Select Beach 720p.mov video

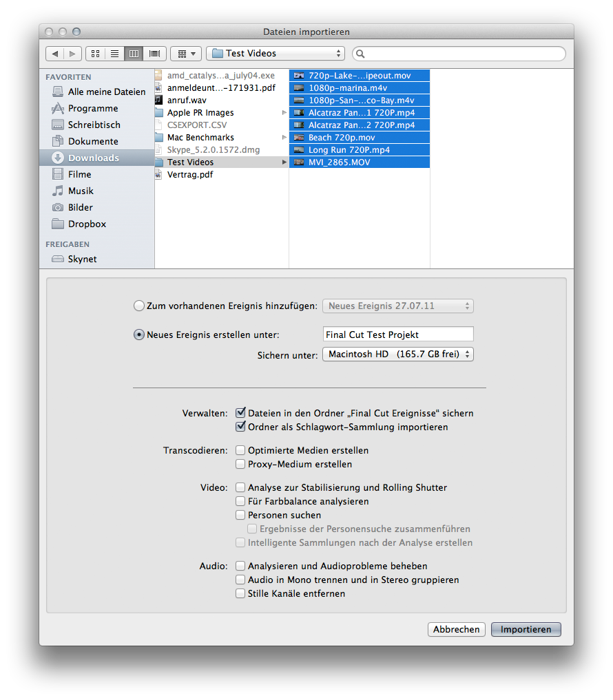click(x=360, y=138)
